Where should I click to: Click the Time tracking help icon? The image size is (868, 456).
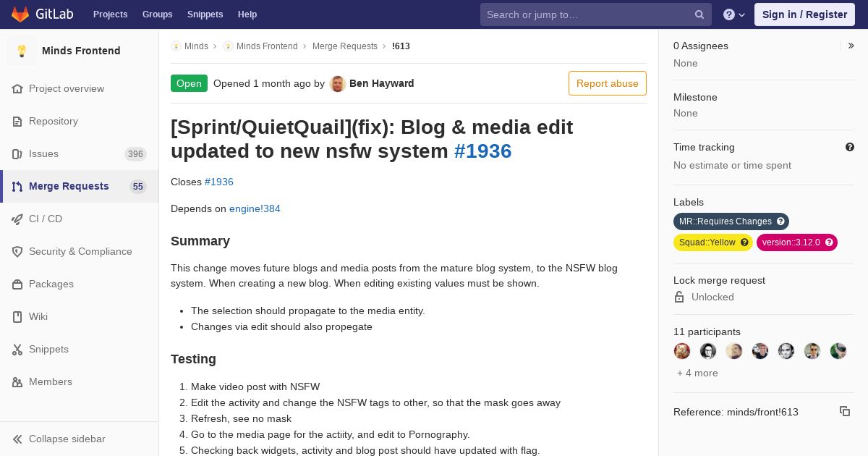point(850,147)
